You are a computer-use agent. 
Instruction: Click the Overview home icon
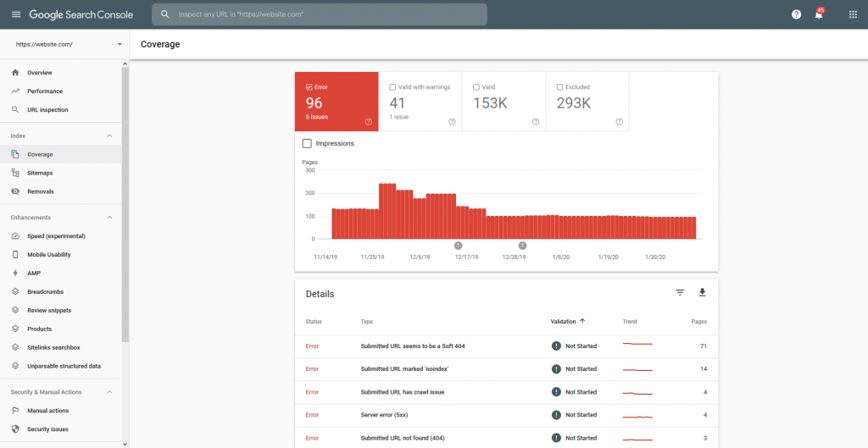(15, 73)
